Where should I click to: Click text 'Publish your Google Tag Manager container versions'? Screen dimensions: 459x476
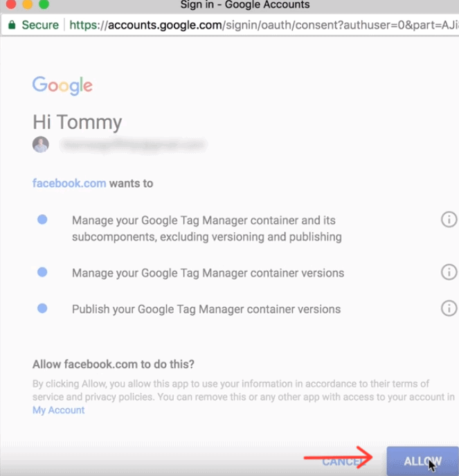point(206,309)
